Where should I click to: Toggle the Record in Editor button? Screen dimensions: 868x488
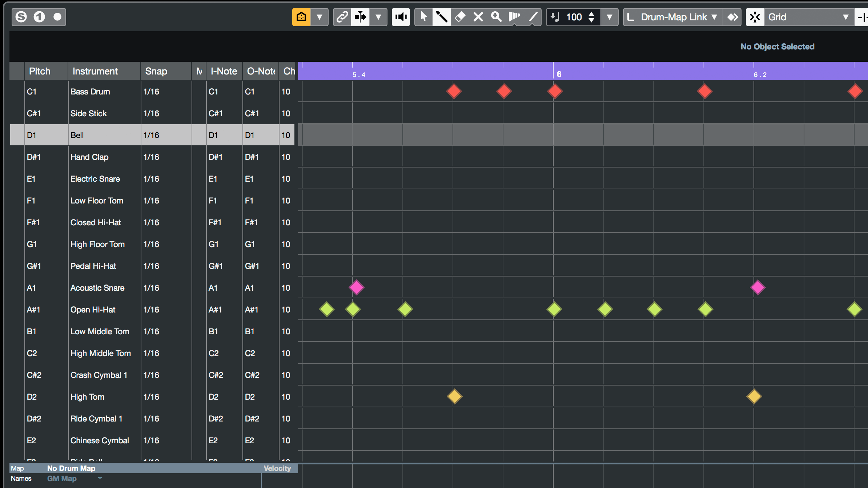click(57, 17)
